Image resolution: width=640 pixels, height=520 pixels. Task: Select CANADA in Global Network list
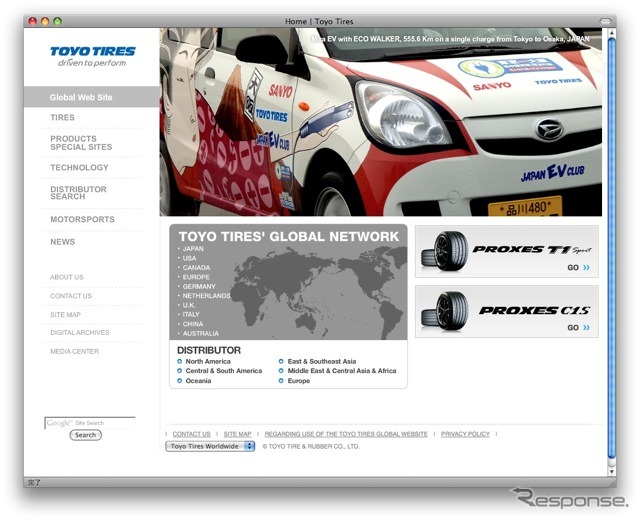coord(196,268)
